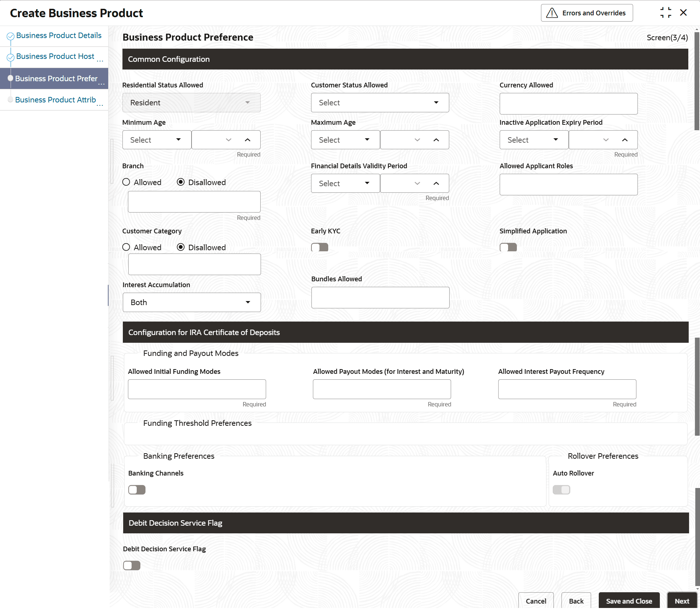Viewport: 700px width, 612px height.
Task: Open the Maximum Age unit Select dropdown
Action: pyautogui.click(x=345, y=140)
